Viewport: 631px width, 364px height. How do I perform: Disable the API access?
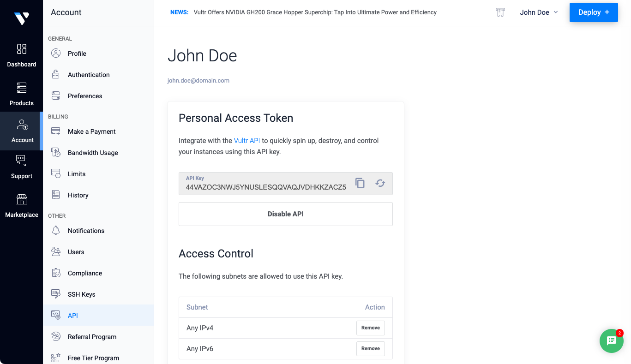click(x=285, y=214)
